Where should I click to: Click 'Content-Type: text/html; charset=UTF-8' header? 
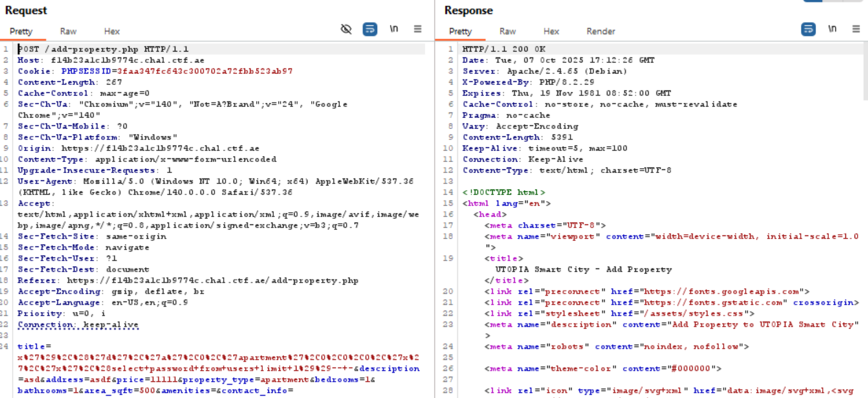(567, 171)
